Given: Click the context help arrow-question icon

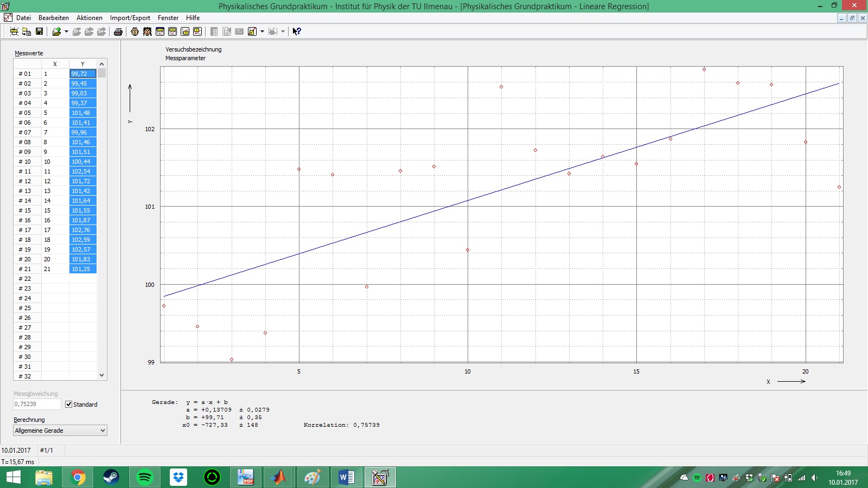Looking at the screenshot, I should click(x=296, y=31).
